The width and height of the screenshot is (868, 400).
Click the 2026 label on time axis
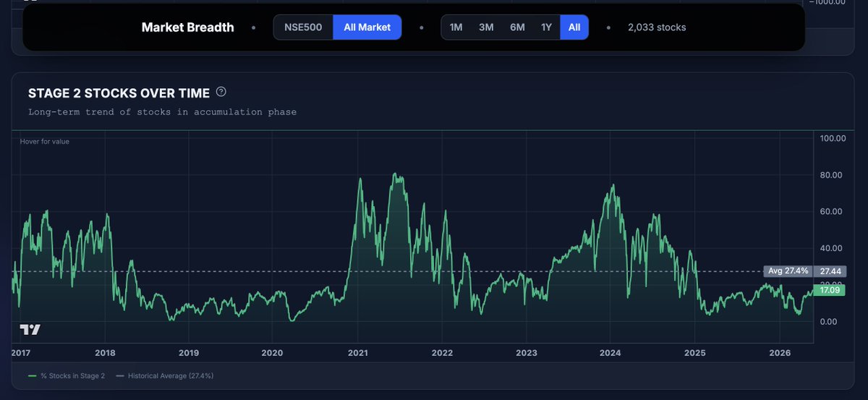point(779,353)
